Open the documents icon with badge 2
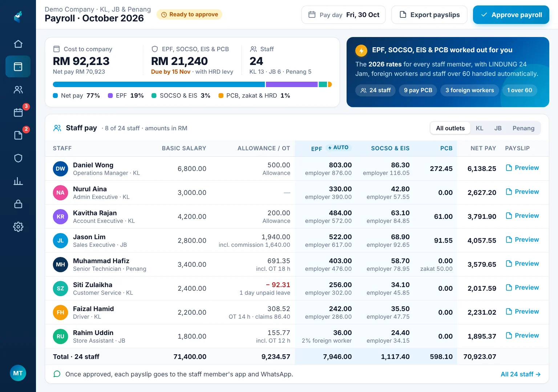Viewport: 558px width, 392px height. point(18,135)
